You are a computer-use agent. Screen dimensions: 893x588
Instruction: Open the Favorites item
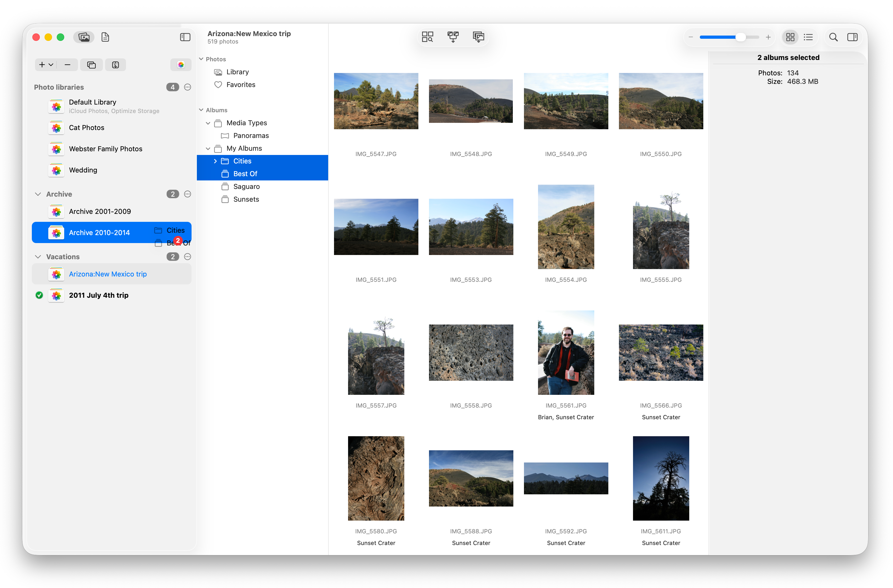point(241,84)
